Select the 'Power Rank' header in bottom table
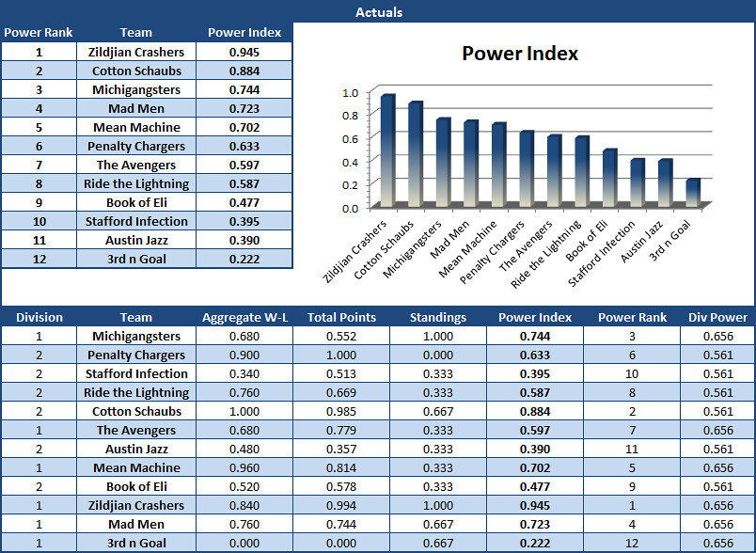The image size is (756, 553). [x=632, y=317]
